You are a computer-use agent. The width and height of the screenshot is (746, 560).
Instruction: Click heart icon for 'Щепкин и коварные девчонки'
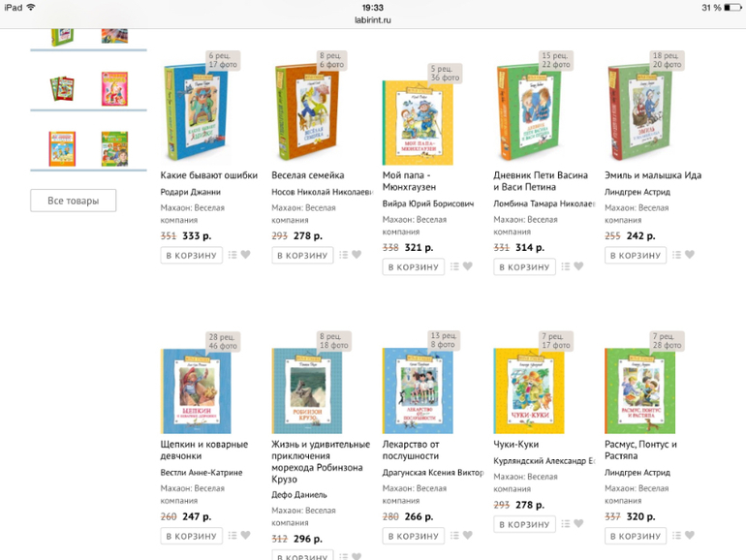pyautogui.click(x=245, y=535)
